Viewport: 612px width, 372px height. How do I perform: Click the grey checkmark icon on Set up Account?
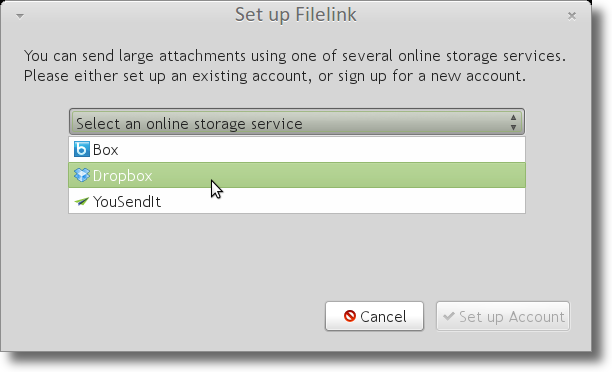point(449,316)
